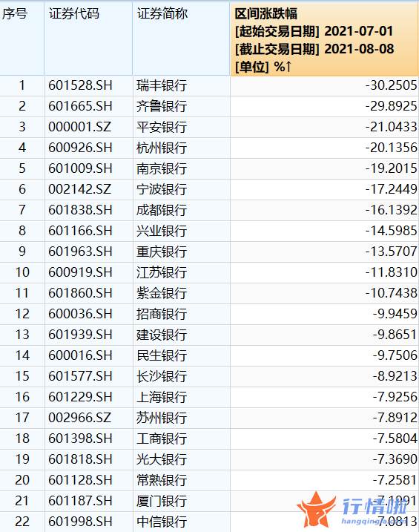Select the cell 宁波银行
The height and width of the screenshot is (532, 419).
182,189
